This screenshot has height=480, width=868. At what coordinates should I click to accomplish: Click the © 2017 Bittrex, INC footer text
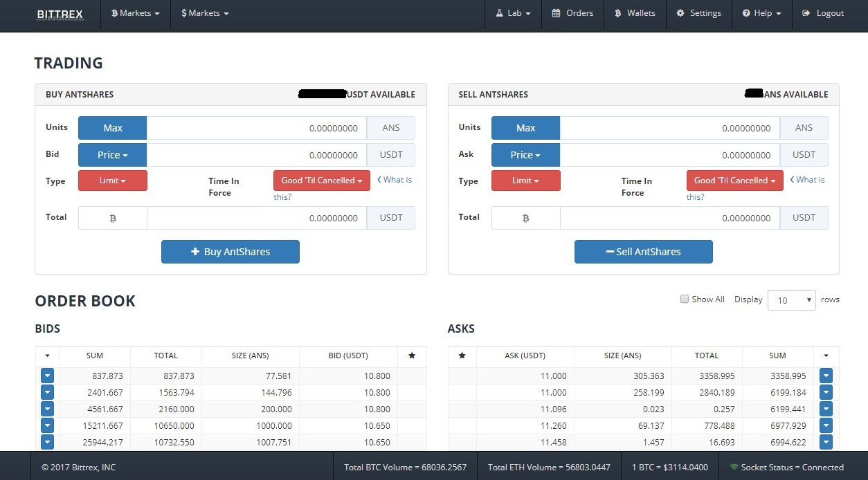click(78, 467)
